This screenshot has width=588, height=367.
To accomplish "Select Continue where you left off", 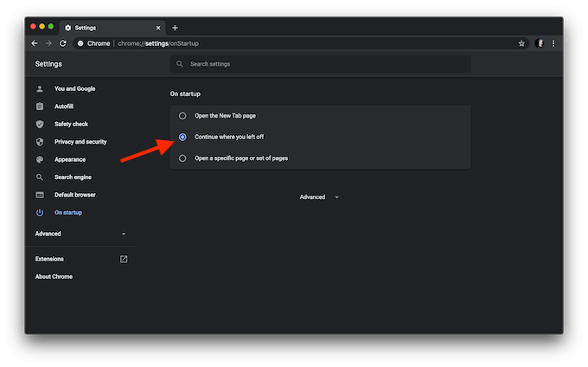I will pyautogui.click(x=182, y=137).
